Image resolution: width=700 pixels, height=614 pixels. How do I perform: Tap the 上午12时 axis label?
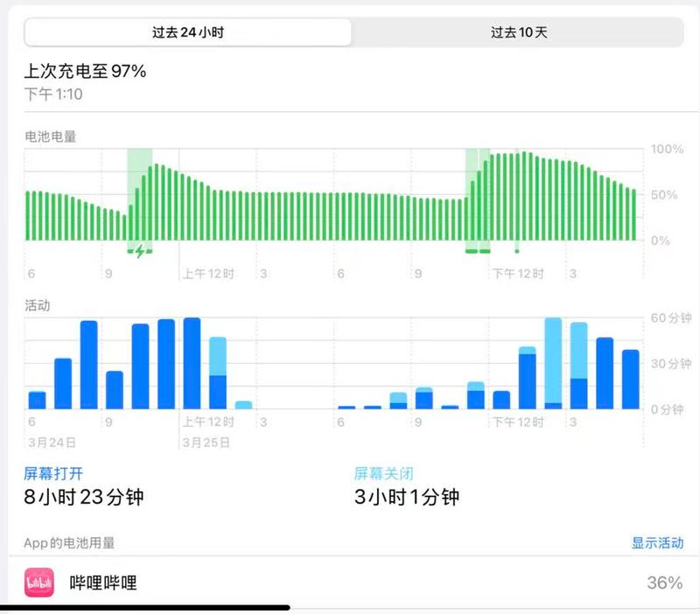click(207, 273)
